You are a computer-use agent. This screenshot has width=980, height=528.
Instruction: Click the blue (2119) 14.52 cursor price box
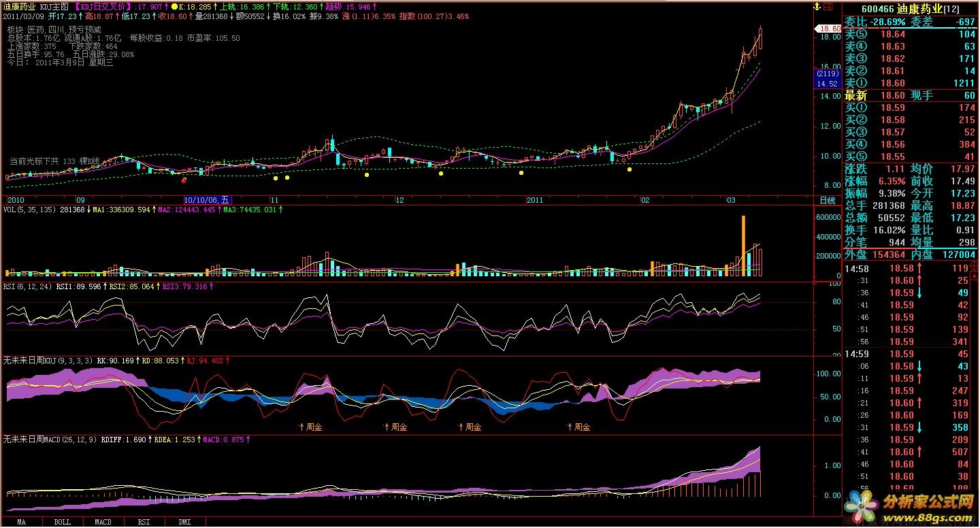(x=828, y=78)
